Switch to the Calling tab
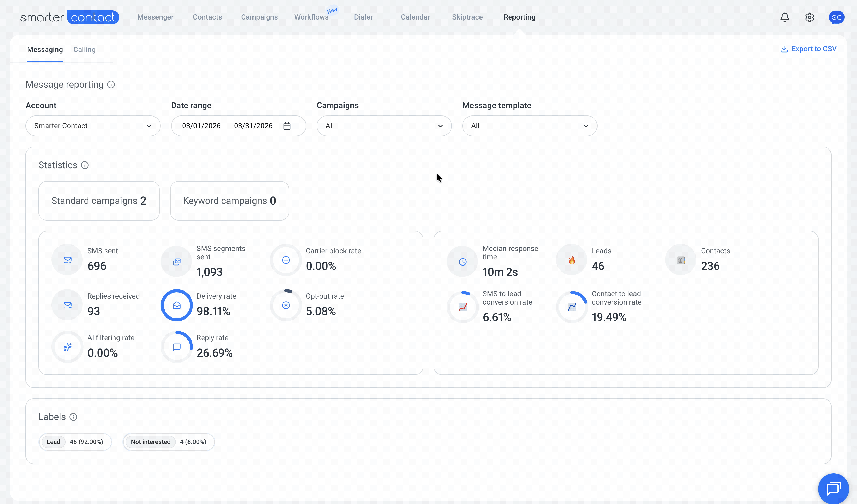Screen dimensions: 857x504 pyautogui.click(x=84, y=50)
